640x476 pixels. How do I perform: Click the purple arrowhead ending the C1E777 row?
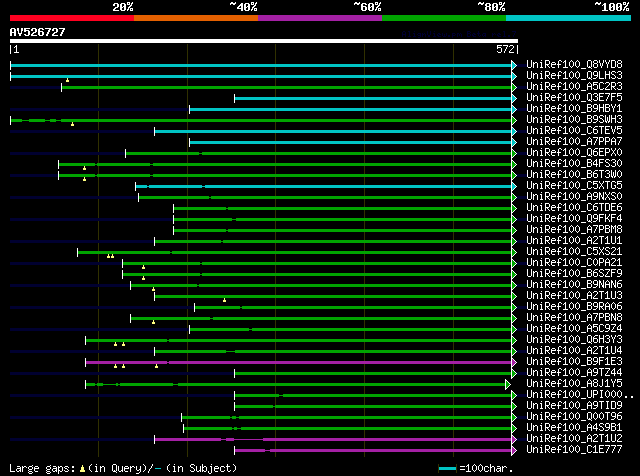pos(514,450)
